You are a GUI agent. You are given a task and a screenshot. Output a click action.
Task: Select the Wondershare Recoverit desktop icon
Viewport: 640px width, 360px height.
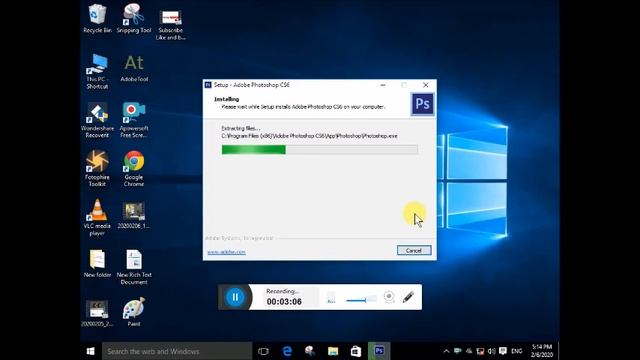[x=97, y=120]
